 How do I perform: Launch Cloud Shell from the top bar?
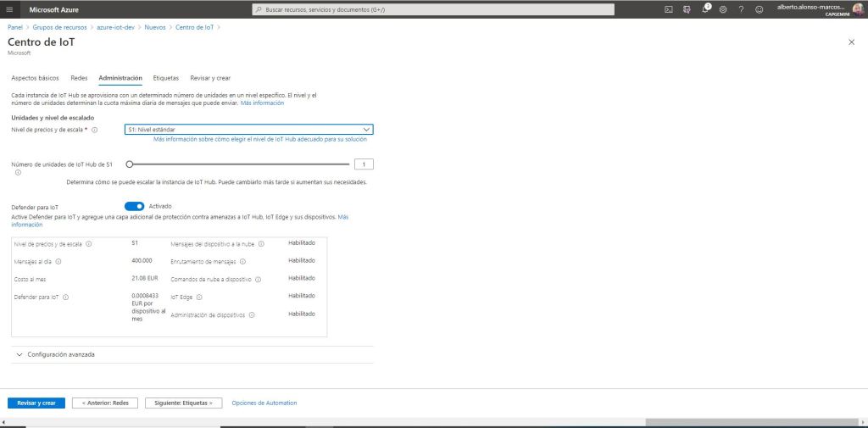click(669, 9)
